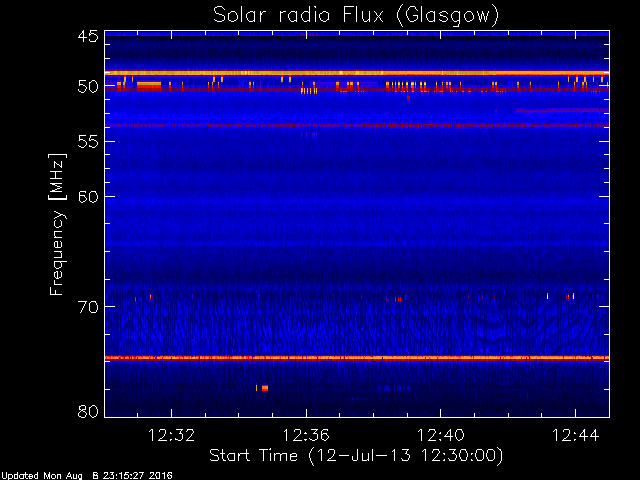The image size is (640, 480).
Task: Click the 12:40 time tick label
Action: click(x=441, y=435)
